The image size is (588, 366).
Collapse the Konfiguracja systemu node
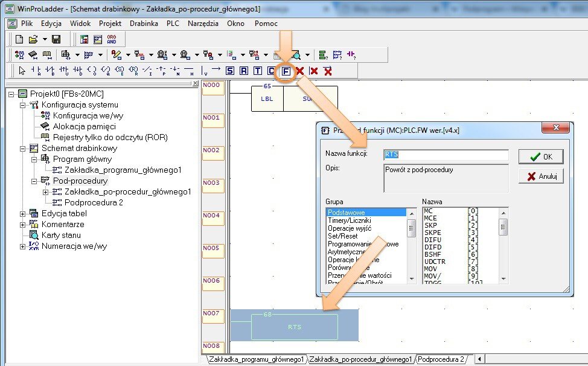click(x=22, y=105)
